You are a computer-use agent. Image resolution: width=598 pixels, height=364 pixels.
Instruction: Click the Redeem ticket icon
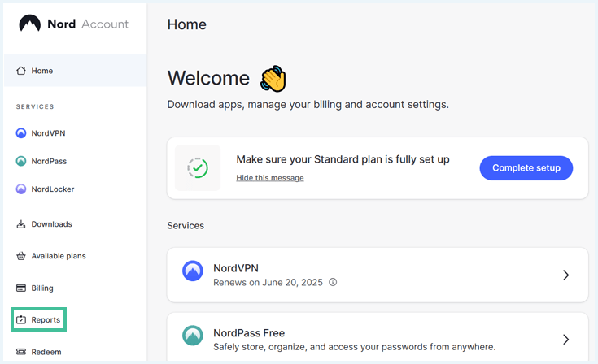click(21, 352)
